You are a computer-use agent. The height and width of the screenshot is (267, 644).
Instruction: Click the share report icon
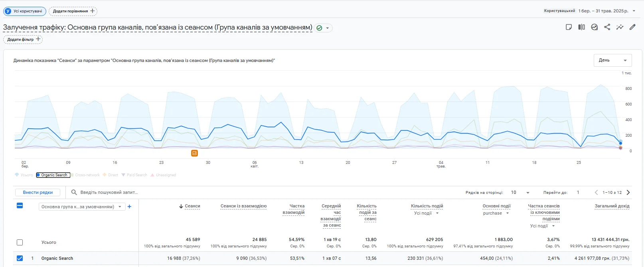click(607, 27)
